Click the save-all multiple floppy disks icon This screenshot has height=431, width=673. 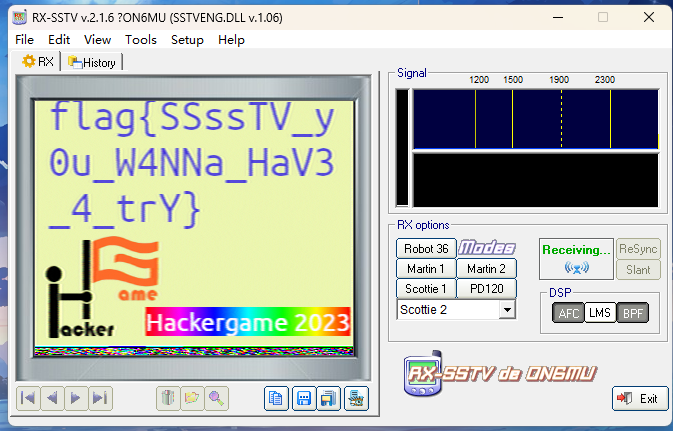coord(328,398)
